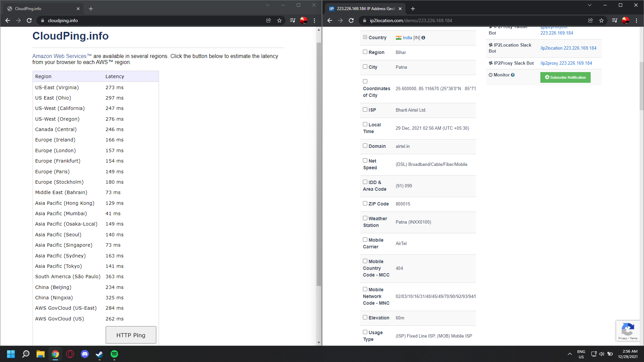Open Spotify from the taskbar
The image size is (644, 362).
coord(114,354)
